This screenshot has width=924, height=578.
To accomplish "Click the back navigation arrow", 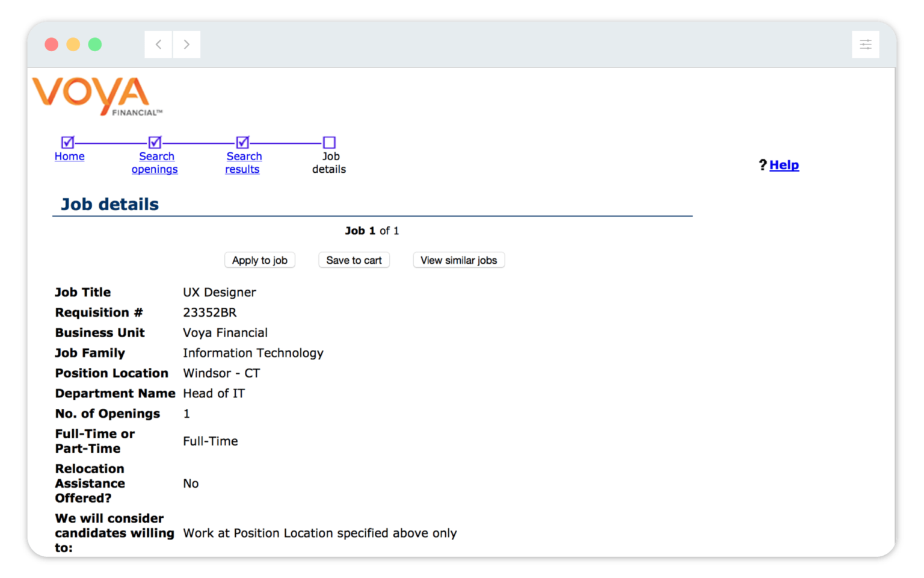I will (x=158, y=44).
